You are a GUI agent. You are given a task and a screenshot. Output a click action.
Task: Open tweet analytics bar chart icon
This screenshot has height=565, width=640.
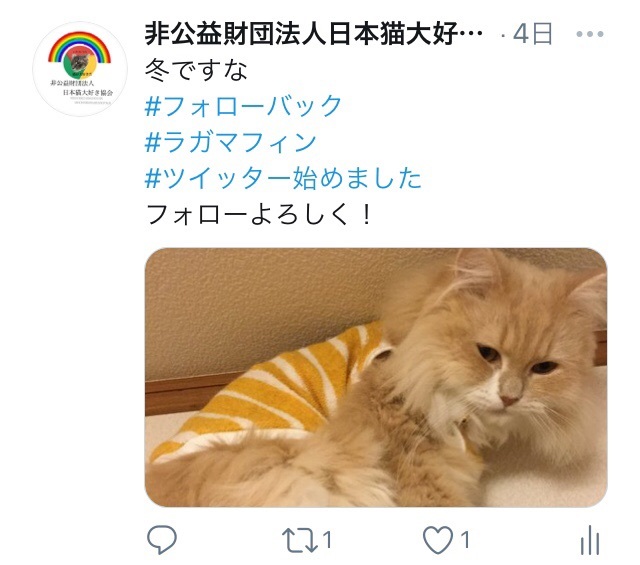[590, 541]
